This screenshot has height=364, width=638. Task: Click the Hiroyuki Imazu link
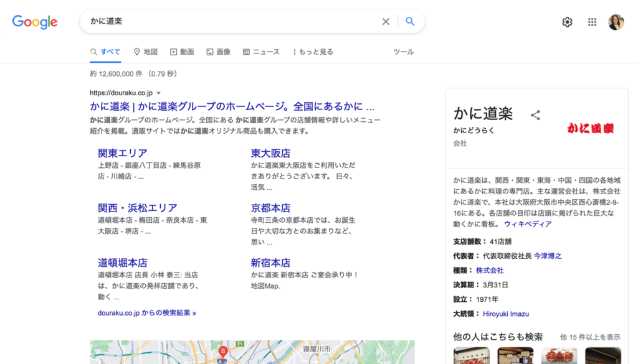[506, 314]
